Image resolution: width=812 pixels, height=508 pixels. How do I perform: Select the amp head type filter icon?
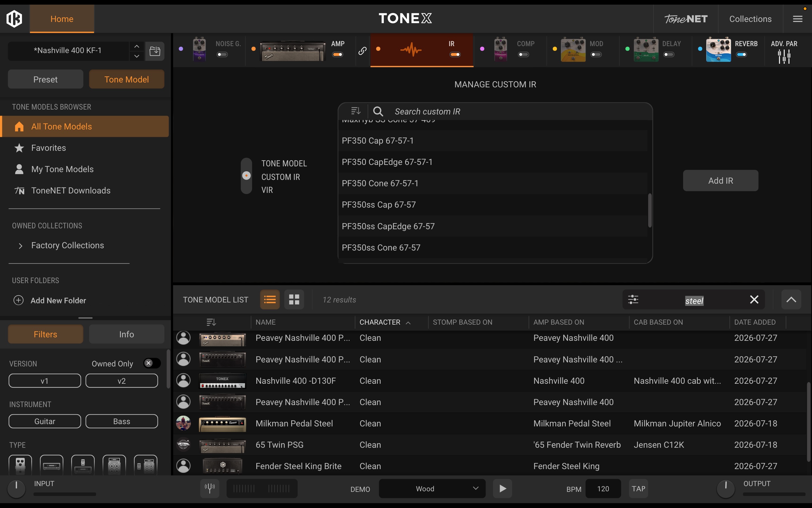(51, 465)
